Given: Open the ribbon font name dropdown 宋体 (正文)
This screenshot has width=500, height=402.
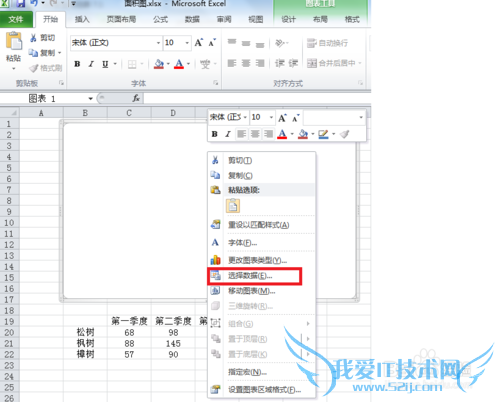Looking at the screenshot, I should 158,43.
